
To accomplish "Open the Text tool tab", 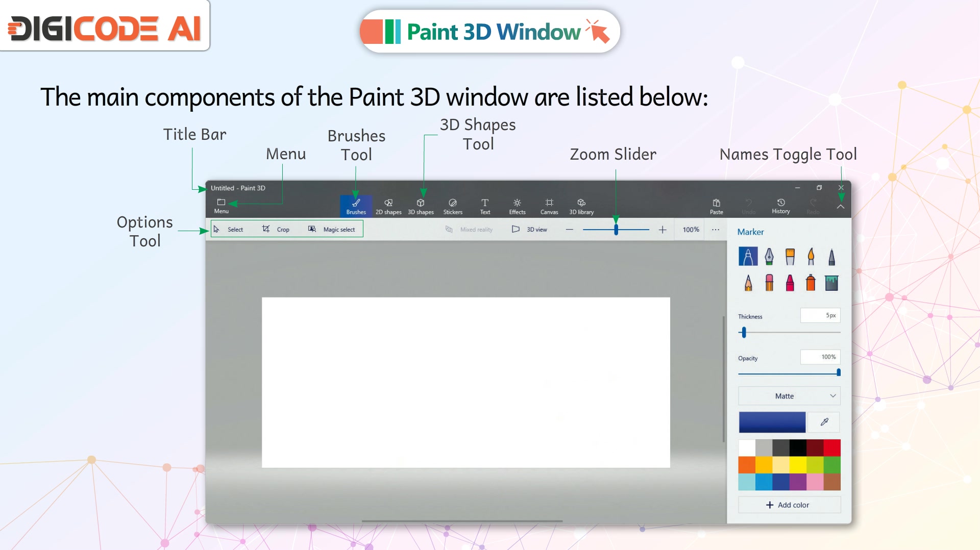I will pos(485,207).
